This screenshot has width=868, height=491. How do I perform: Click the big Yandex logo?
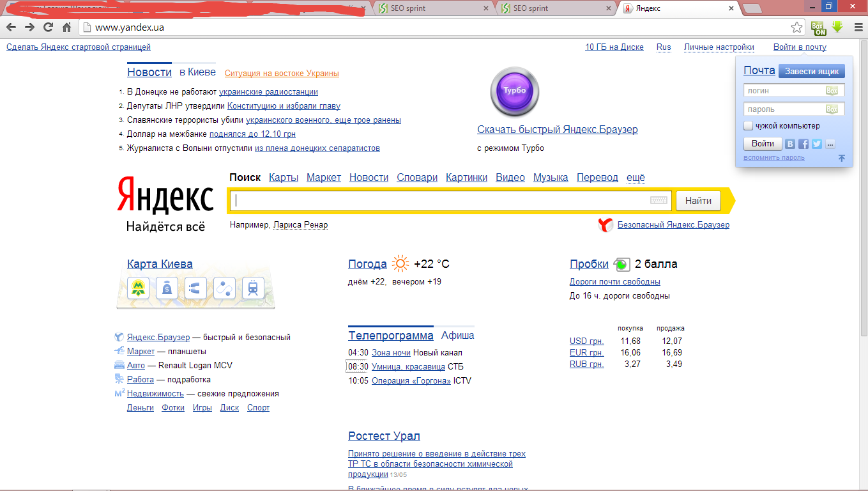point(165,195)
